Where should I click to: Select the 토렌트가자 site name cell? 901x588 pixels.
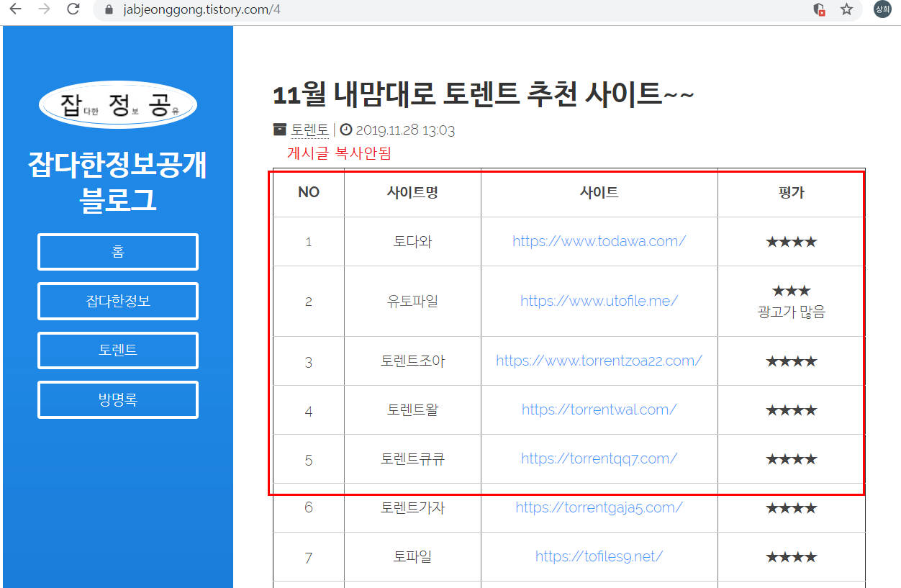412,507
